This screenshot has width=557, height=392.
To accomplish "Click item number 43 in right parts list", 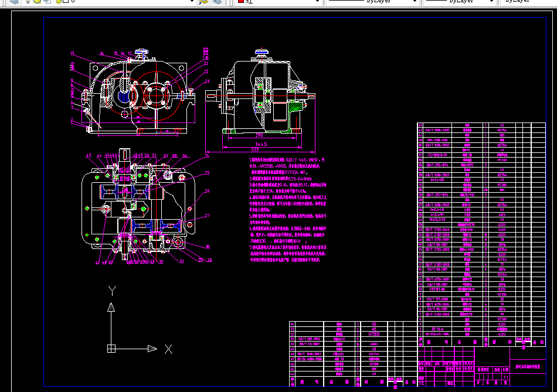I will [x=420, y=125].
